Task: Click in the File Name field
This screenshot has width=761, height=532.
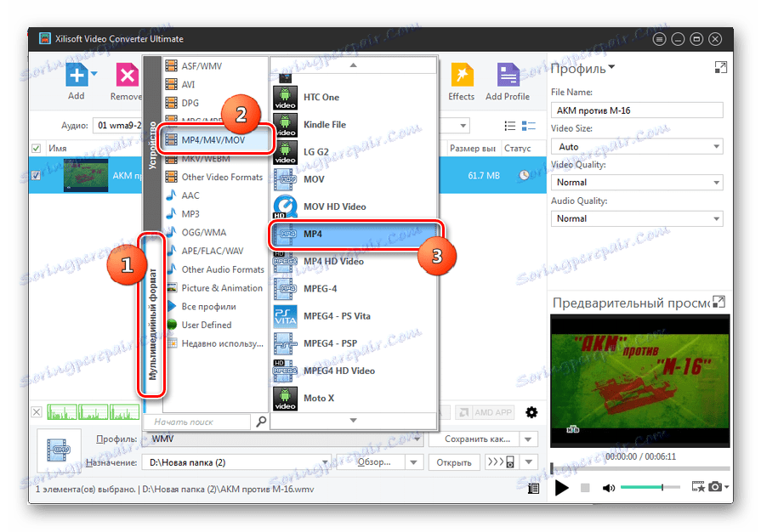Action: (x=637, y=110)
